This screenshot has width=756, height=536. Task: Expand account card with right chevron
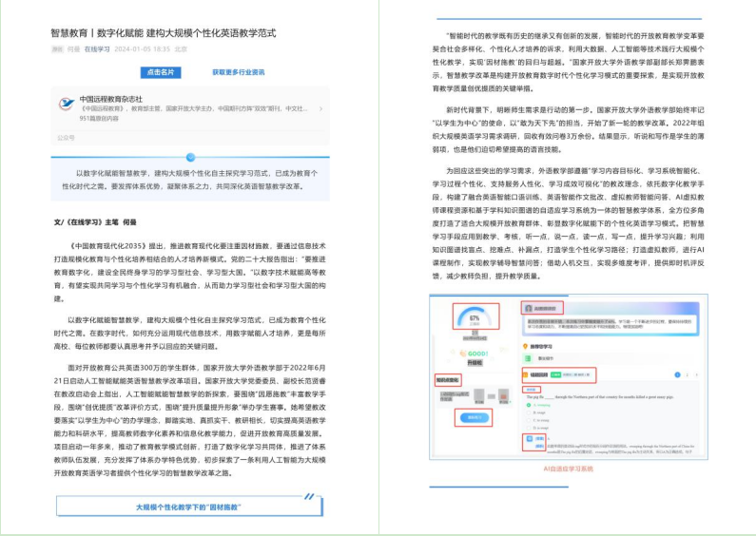point(321,108)
